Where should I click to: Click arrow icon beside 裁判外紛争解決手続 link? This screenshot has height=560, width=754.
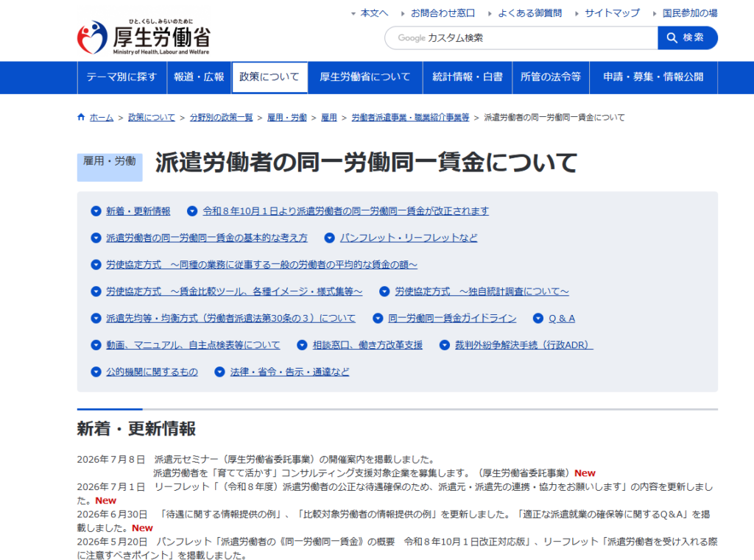[445, 345]
